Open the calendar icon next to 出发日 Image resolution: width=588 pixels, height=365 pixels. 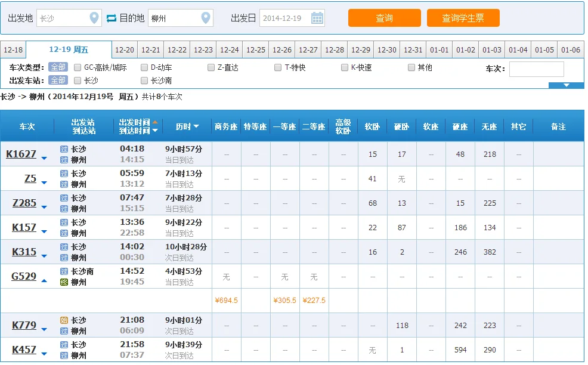[x=318, y=17]
